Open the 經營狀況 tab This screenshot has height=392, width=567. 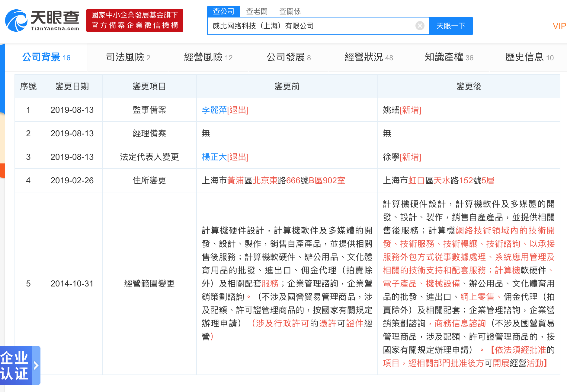(369, 57)
